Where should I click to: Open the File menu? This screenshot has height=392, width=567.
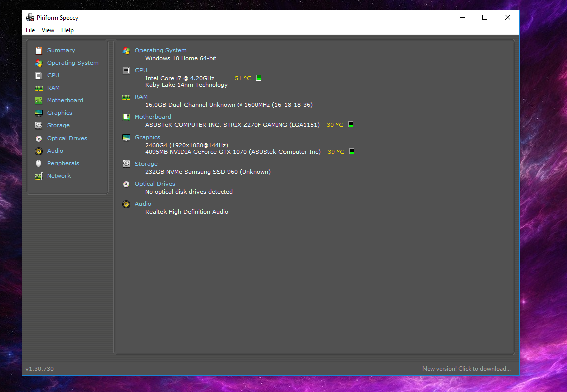[x=30, y=30]
